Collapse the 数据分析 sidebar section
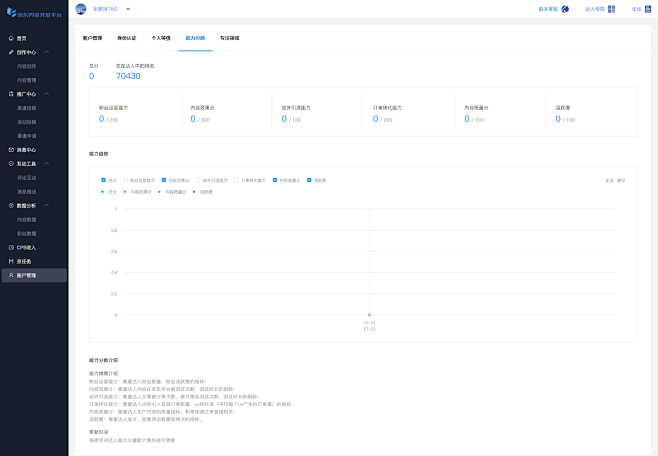The width and height of the screenshot is (658, 456). coord(61,205)
